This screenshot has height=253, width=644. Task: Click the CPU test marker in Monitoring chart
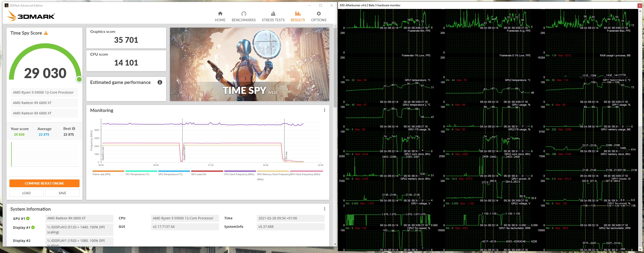point(286,156)
